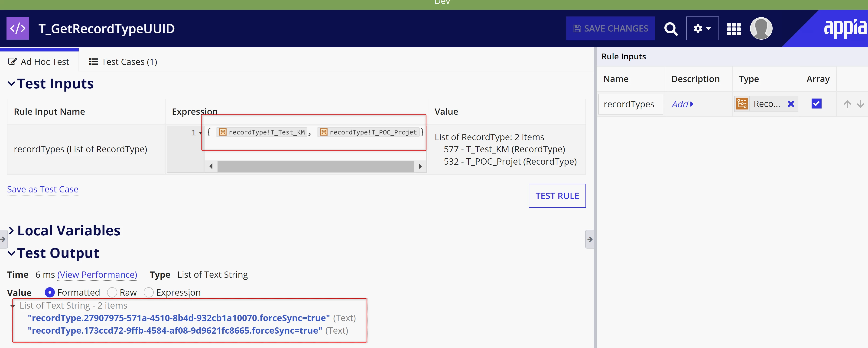Click the Type column header in Rule Inputs
Viewport: 868px width, 348px height.
pyautogui.click(x=749, y=79)
